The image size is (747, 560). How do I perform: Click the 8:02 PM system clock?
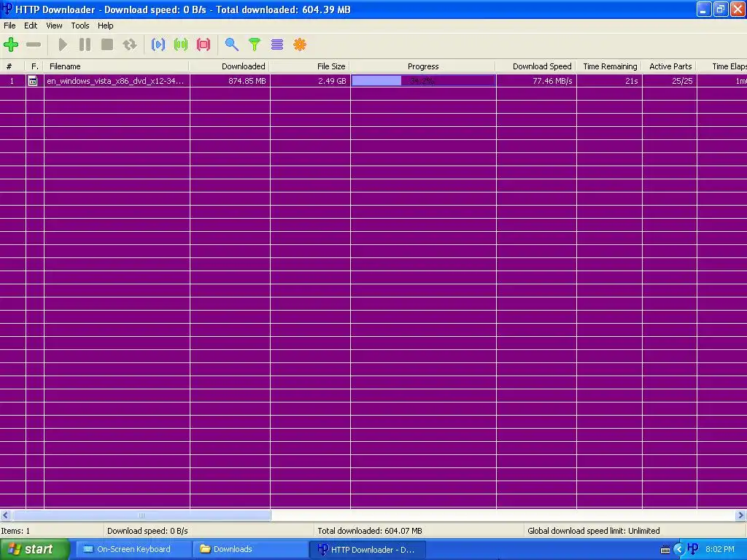(x=720, y=550)
